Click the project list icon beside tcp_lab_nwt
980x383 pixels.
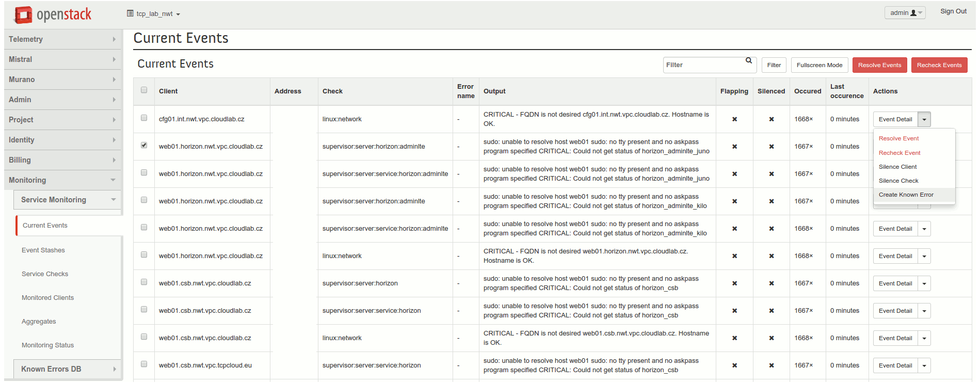pyautogui.click(x=130, y=13)
